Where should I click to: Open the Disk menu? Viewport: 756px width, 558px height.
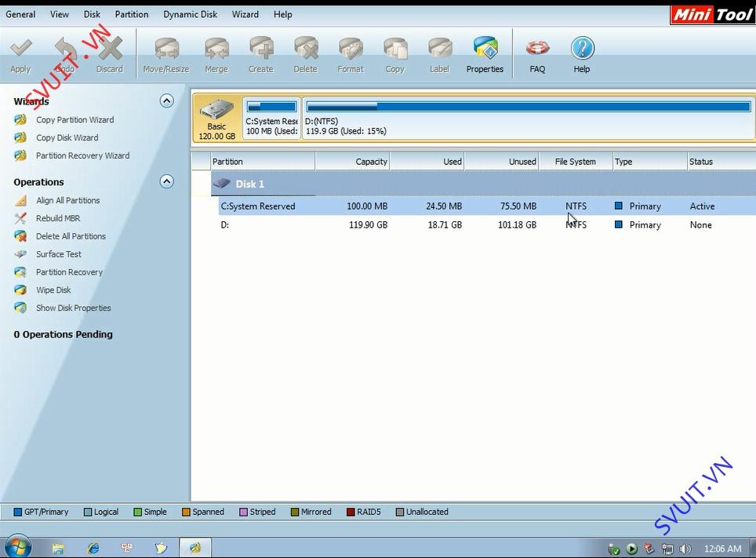pyautogui.click(x=92, y=14)
